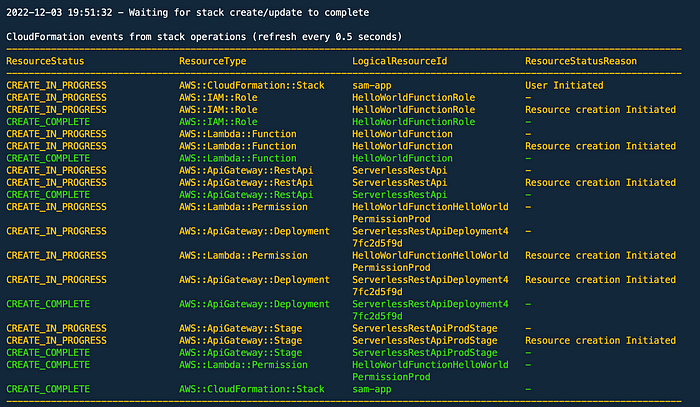
Task: Click the ResourceStatus column header
Action: click(45, 61)
